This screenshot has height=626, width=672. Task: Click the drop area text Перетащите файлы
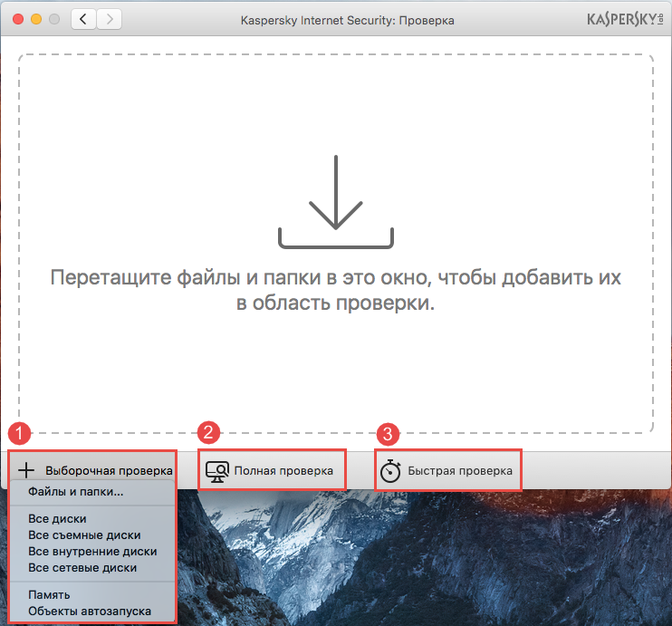pos(336,290)
